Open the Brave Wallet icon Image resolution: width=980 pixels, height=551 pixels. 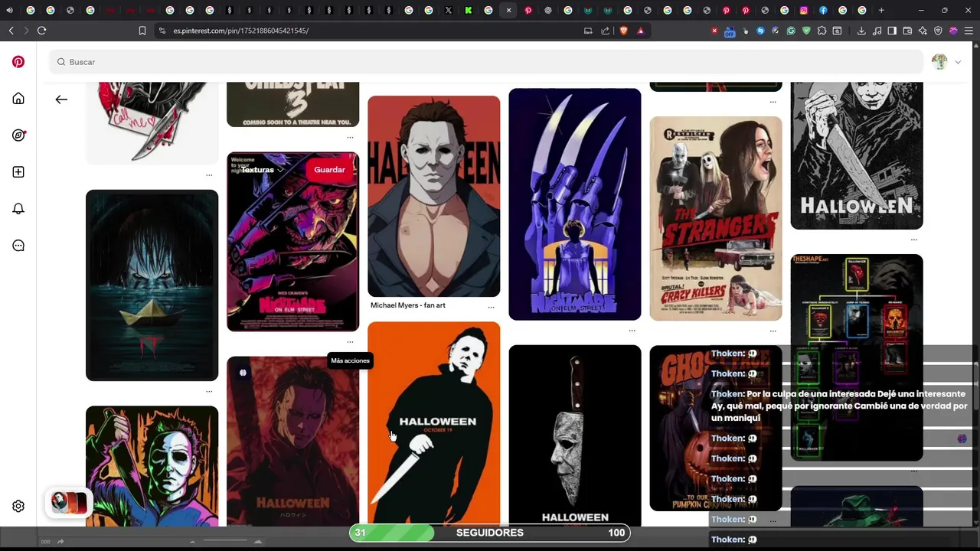point(907,31)
